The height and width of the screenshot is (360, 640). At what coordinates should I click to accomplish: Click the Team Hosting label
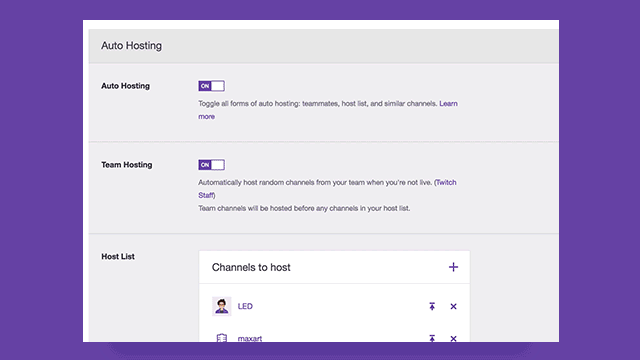tap(127, 165)
